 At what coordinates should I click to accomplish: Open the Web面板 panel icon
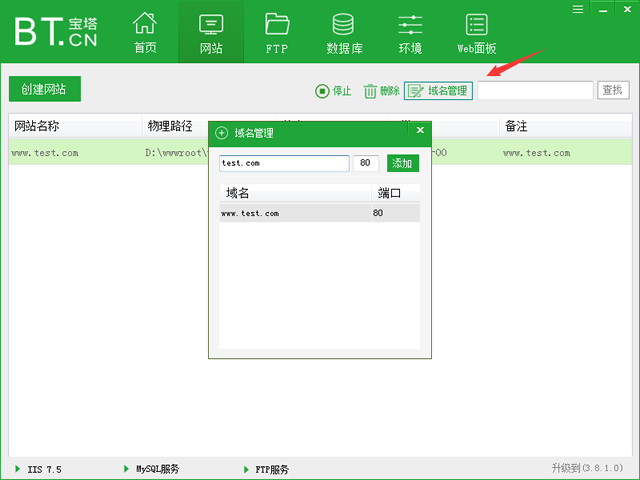(x=476, y=24)
